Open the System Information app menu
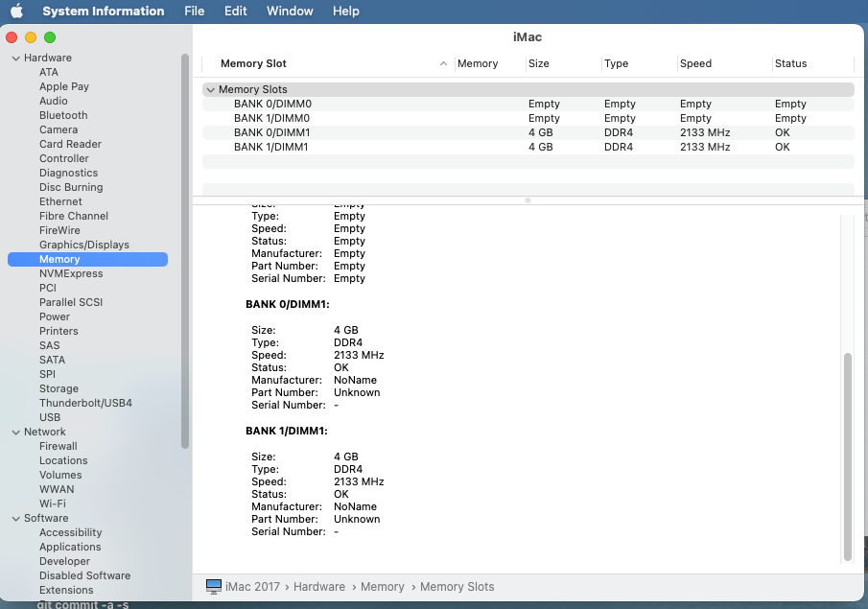 tap(104, 12)
